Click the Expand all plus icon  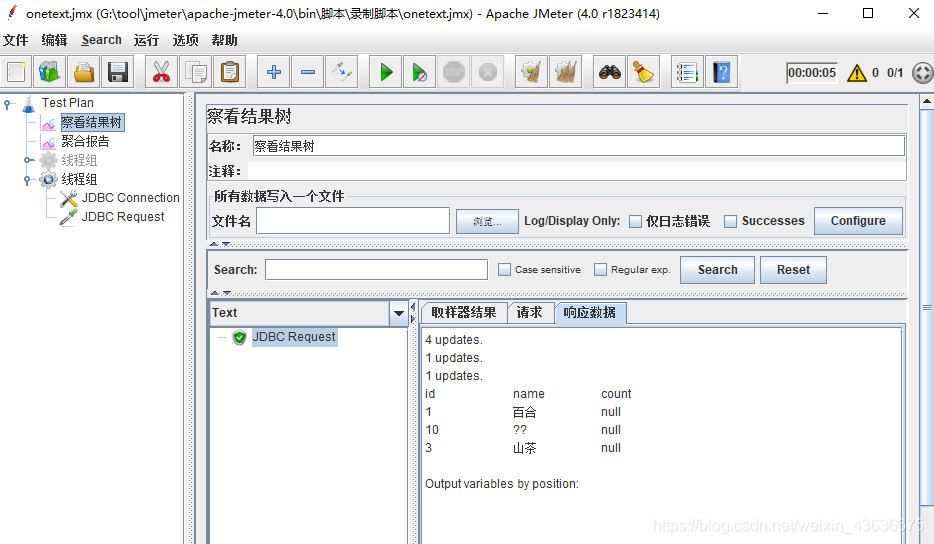[x=273, y=72]
